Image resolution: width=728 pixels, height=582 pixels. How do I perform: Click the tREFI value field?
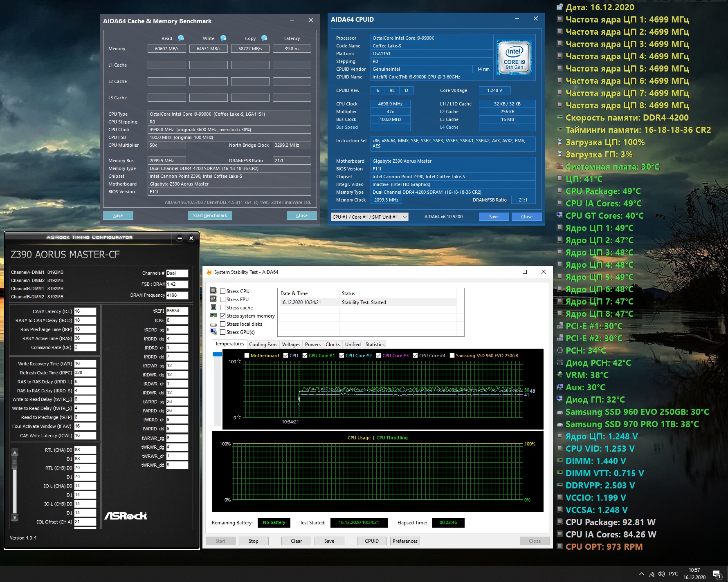click(177, 311)
